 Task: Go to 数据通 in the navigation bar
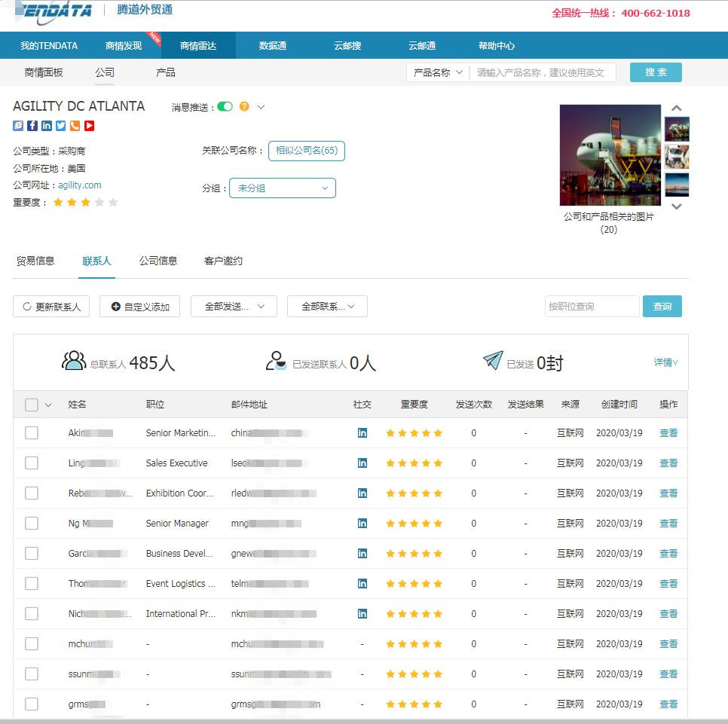tap(273, 45)
